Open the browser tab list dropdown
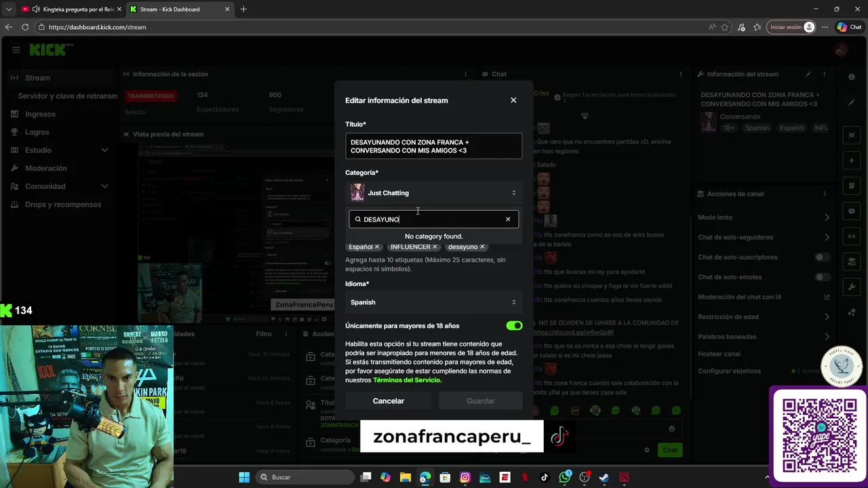This screenshot has height=488, width=868. click(x=8, y=9)
